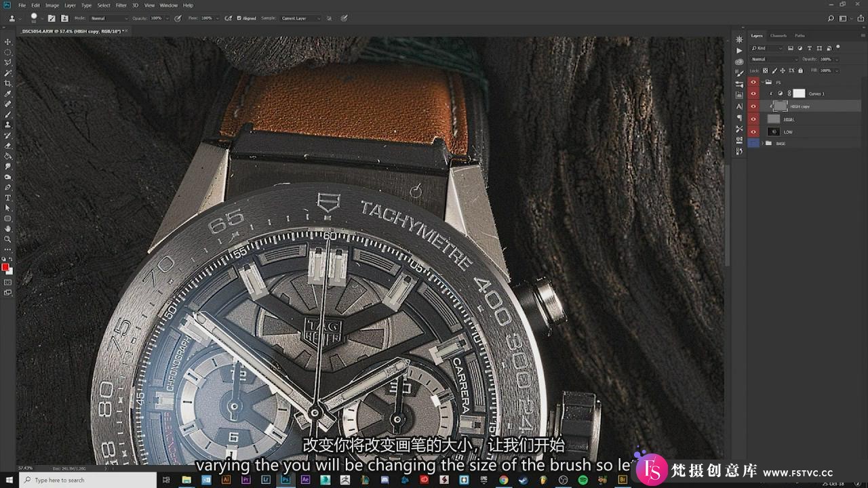Select the Eraser tool
The width and height of the screenshot is (868, 488).
(8, 146)
